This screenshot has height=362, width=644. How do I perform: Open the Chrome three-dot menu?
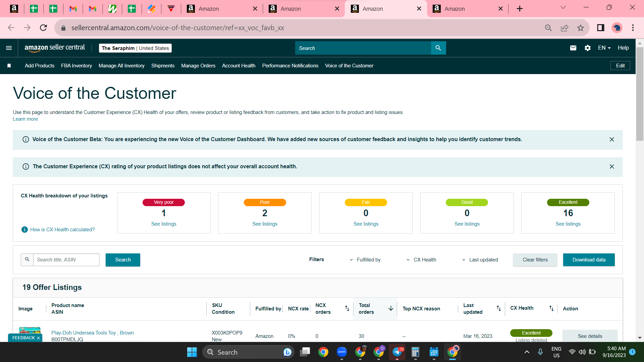(x=633, y=28)
